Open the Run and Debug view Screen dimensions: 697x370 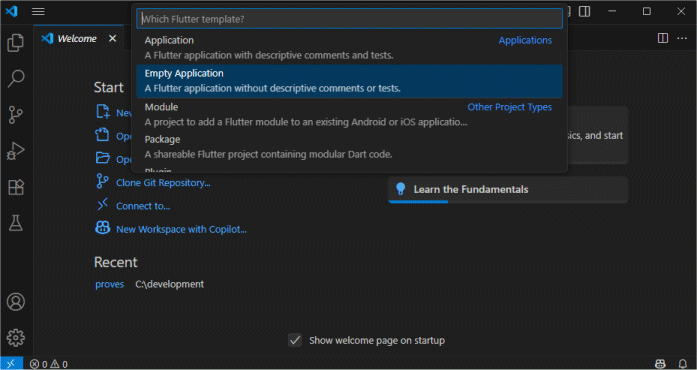point(16,151)
